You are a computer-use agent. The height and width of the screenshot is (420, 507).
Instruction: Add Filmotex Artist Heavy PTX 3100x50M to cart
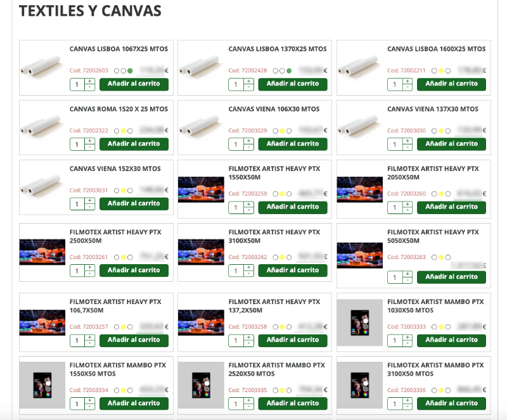click(293, 270)
